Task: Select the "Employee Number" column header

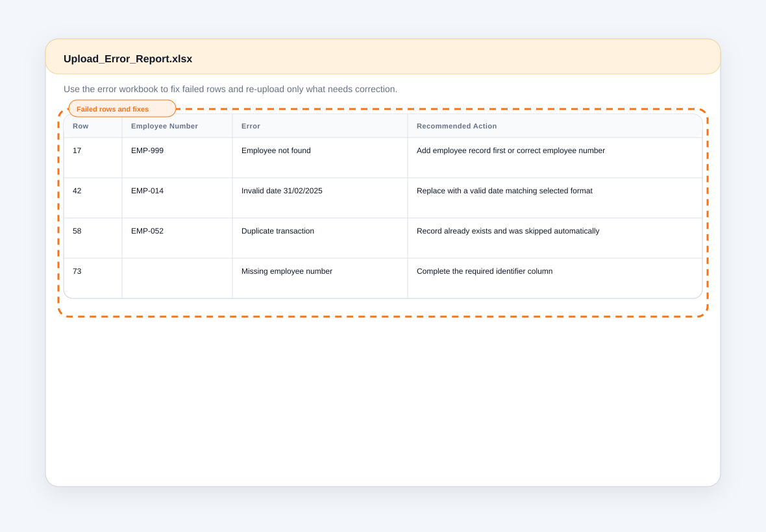Action: [x=164, y=126]
